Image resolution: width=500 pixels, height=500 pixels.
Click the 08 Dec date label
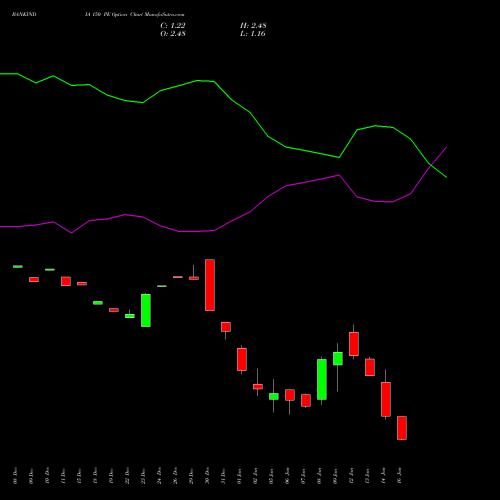coord(15,476)
